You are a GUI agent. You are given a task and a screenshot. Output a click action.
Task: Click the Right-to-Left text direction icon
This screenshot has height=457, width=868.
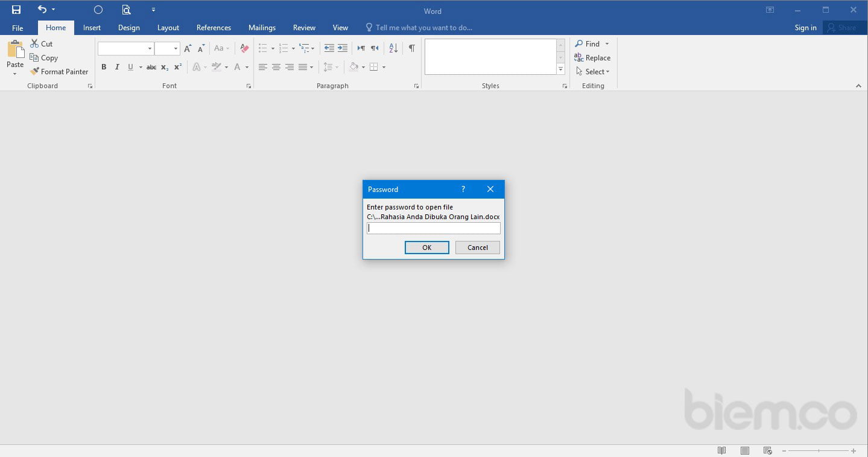375,48
